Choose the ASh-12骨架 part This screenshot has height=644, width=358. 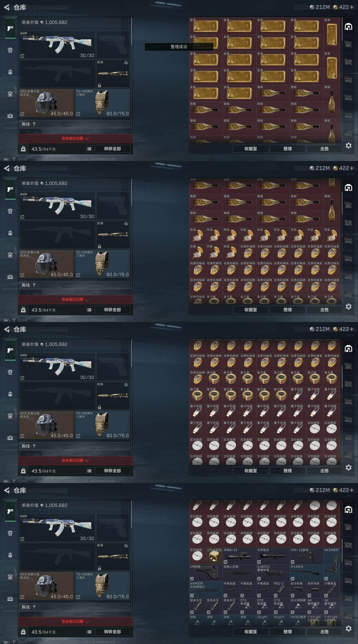tap(307, 556)
